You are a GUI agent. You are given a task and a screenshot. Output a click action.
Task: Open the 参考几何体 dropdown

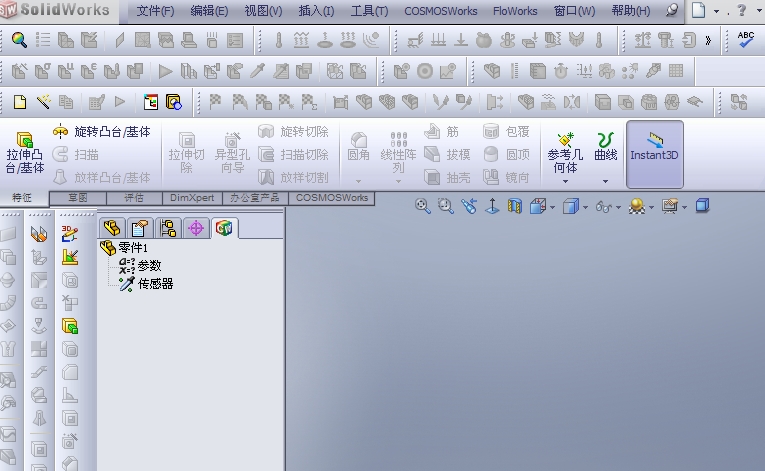coord(565,181)
